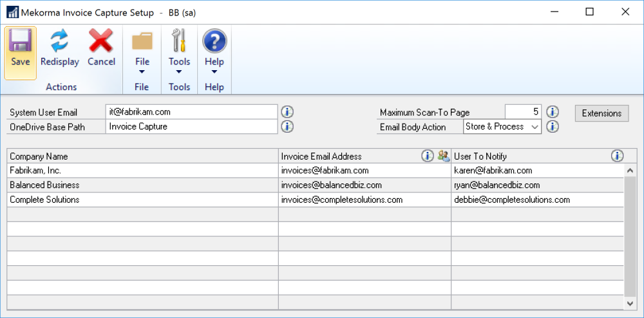
Task: Click the debbie@completesolutions.com cell
Action: (x=537, y=200)
